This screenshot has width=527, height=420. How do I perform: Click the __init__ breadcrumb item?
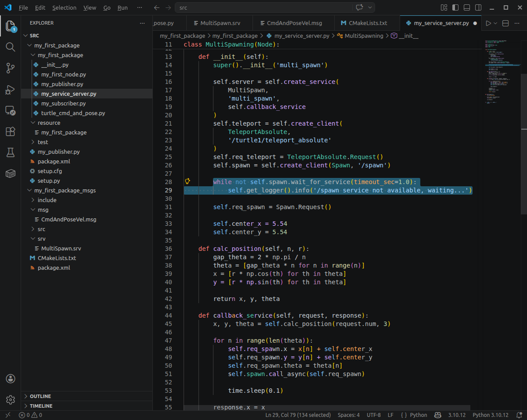click(x=404, y=36)
